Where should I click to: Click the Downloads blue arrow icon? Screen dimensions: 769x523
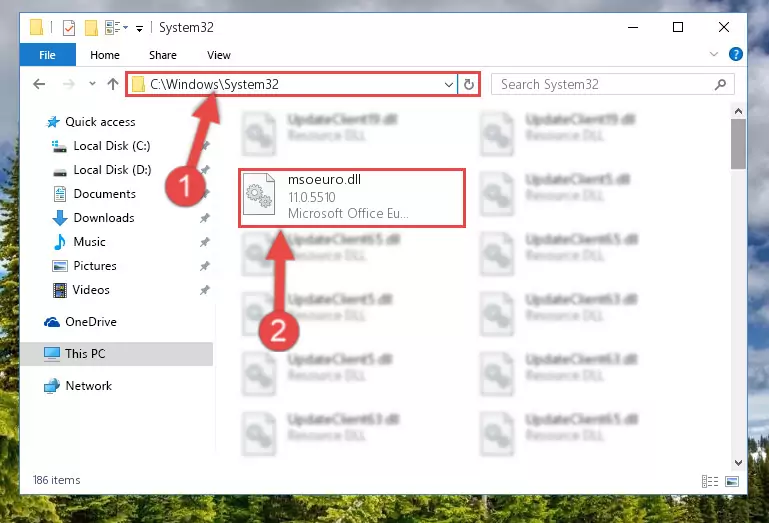pyautogui.click(x=60, y=218)
